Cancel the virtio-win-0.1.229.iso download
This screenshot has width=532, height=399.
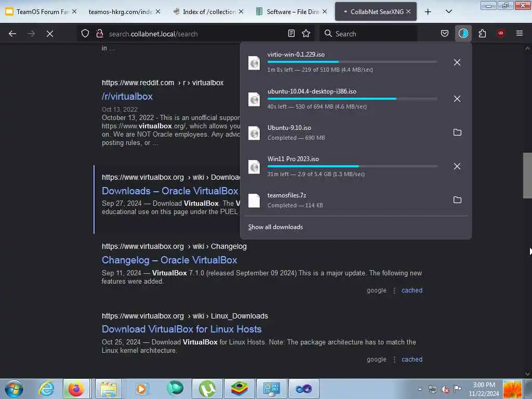[457, 62]
